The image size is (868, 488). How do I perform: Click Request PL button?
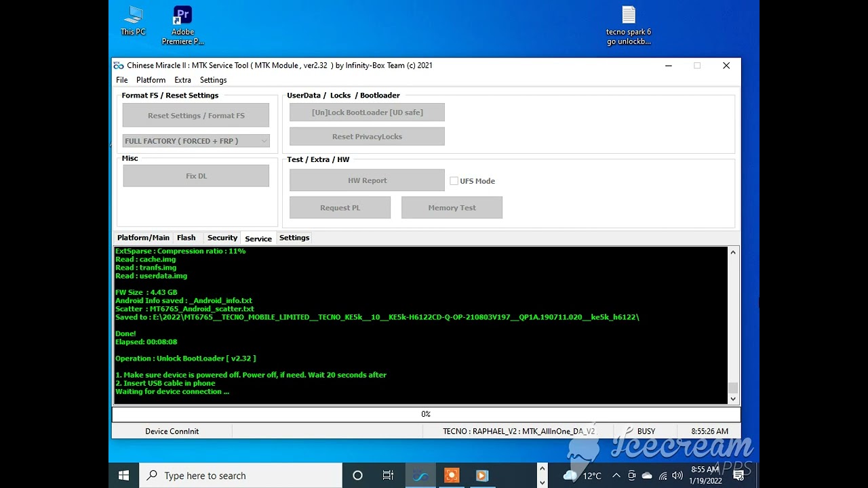pyautogui.click(x=340, y=207)
